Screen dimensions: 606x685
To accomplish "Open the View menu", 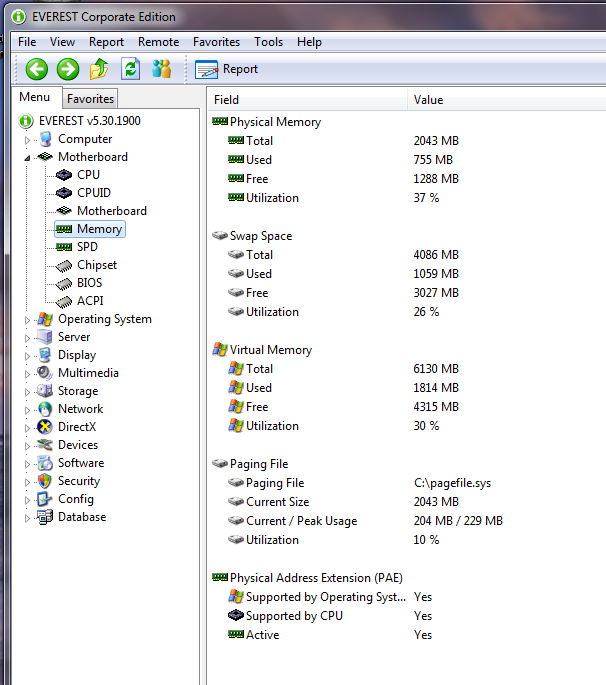I will tap(62, 42).
